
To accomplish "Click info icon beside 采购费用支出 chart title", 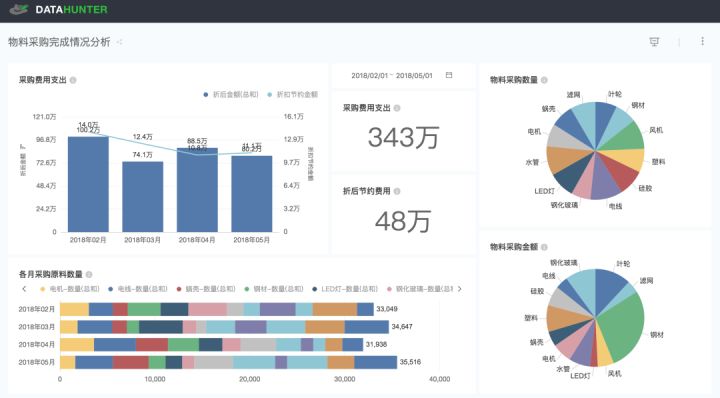I will tap(73, 80).
